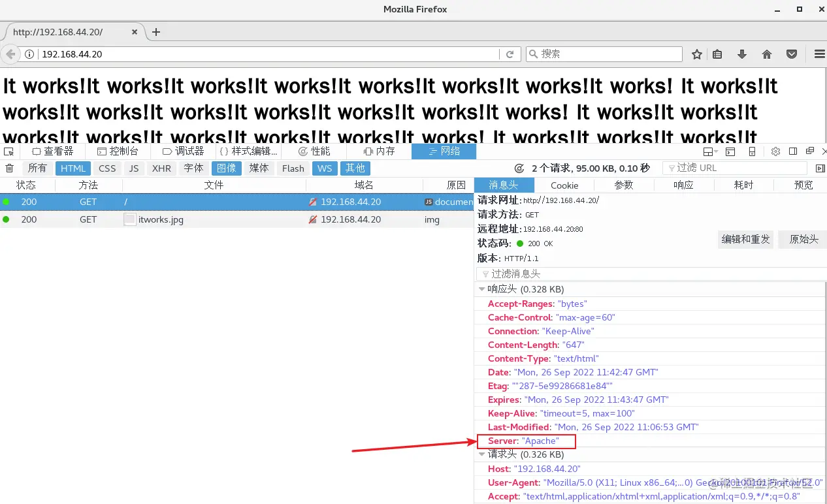Toggle the XHR request filter
Image resolution: width=827 pixels, height=504 pixels.
click(x=161, y=168)
